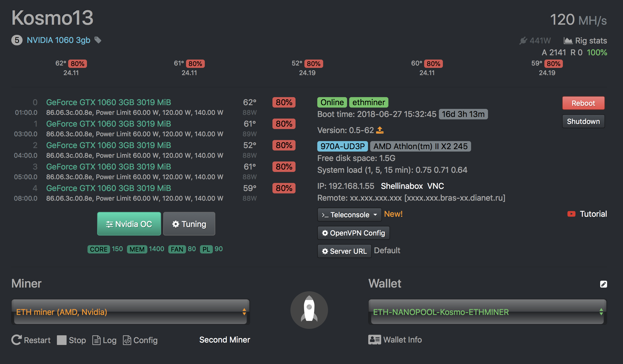Viewport: 623px width, 364px height.
Task: Open the Tuning button
Action: tap(189, 224)
